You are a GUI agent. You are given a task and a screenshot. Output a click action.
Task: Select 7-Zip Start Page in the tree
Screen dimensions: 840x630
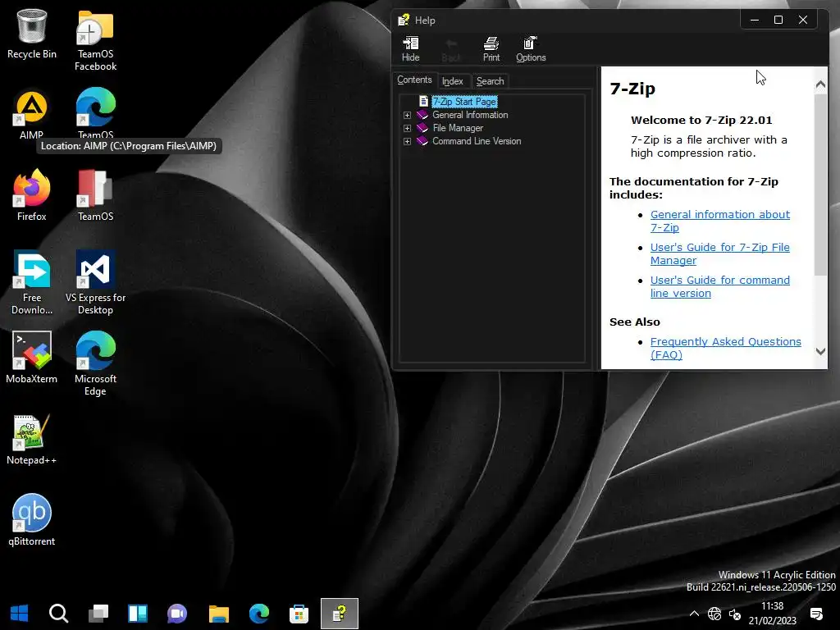(464, 101)
